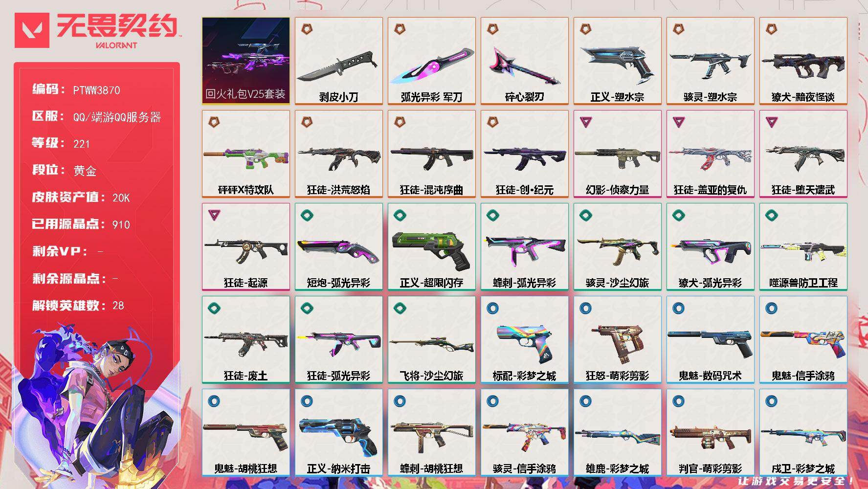This screenshot has height=489, width=868.
Task: Select the 剥皮小刀 knife skin card
Action: coord(338,61)
